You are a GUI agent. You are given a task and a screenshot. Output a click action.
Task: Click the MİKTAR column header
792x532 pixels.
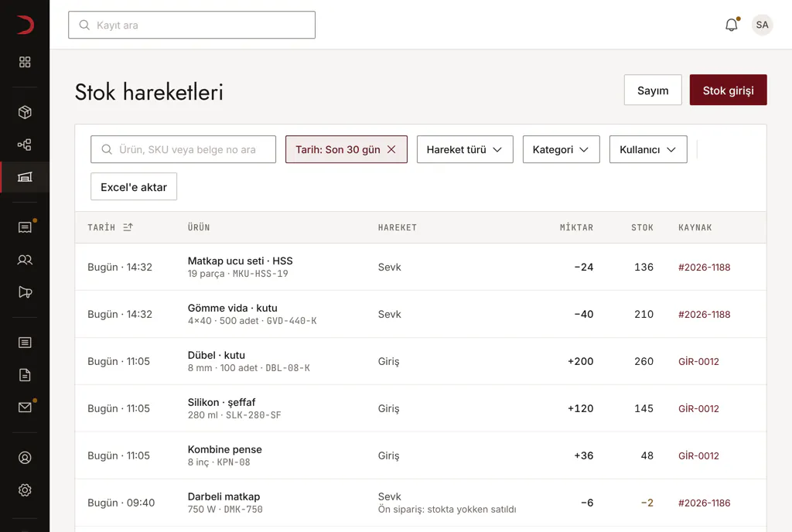point(576,227)
